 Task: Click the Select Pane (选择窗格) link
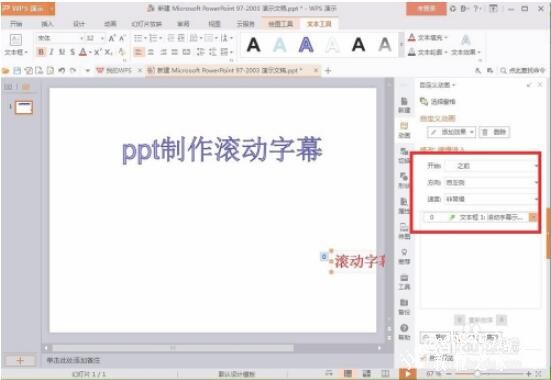tap(438, 102)
